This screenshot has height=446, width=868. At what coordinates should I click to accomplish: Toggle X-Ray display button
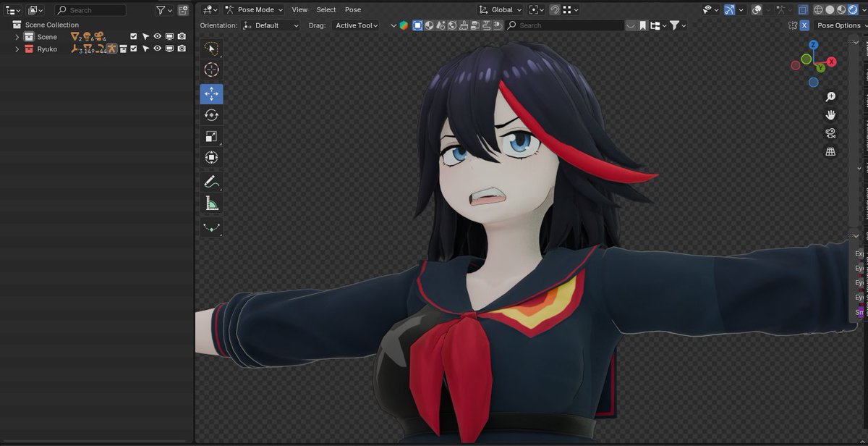pos(804,10)
